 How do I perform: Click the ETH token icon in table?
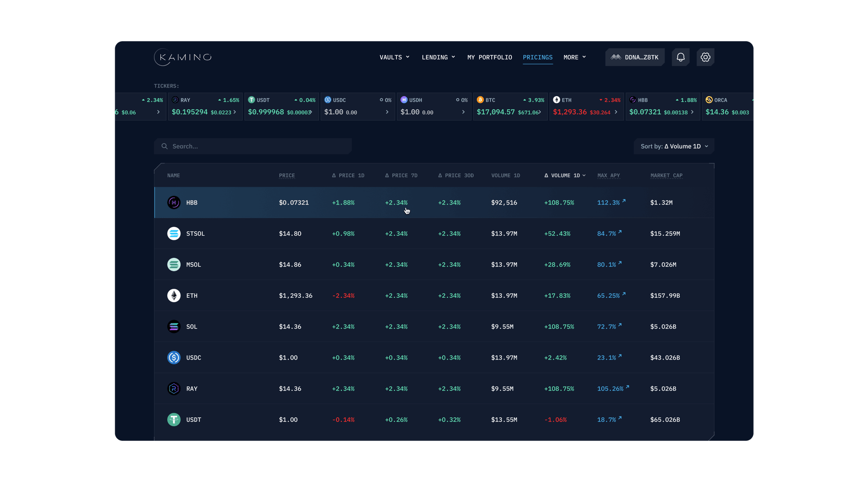(174, 295)
